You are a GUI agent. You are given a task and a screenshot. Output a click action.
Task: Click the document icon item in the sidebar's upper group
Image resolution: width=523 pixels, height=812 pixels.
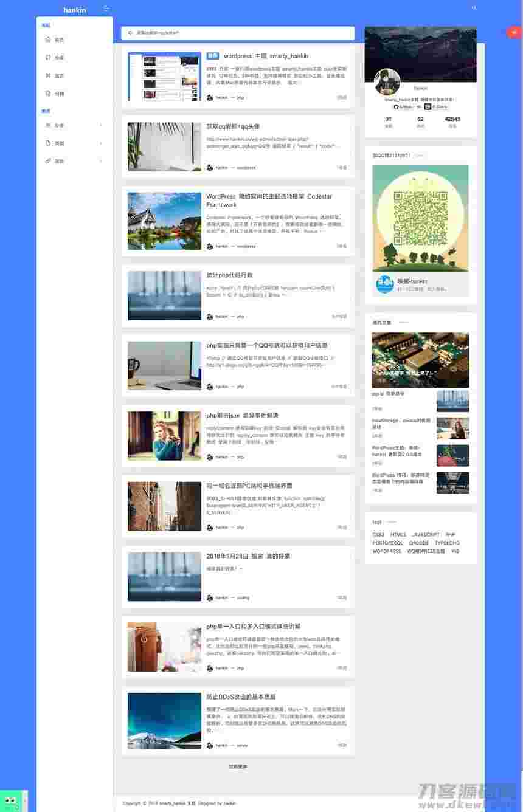point(48,94)
